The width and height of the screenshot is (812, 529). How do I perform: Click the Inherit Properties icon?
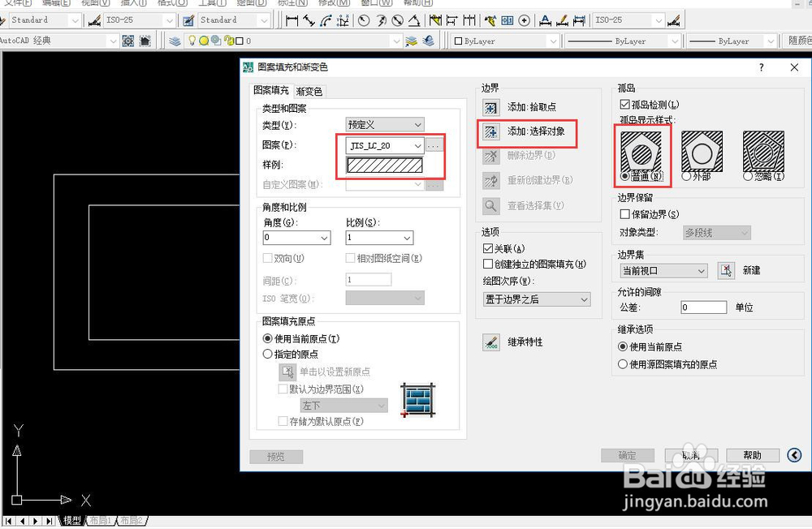coord(491,342)
